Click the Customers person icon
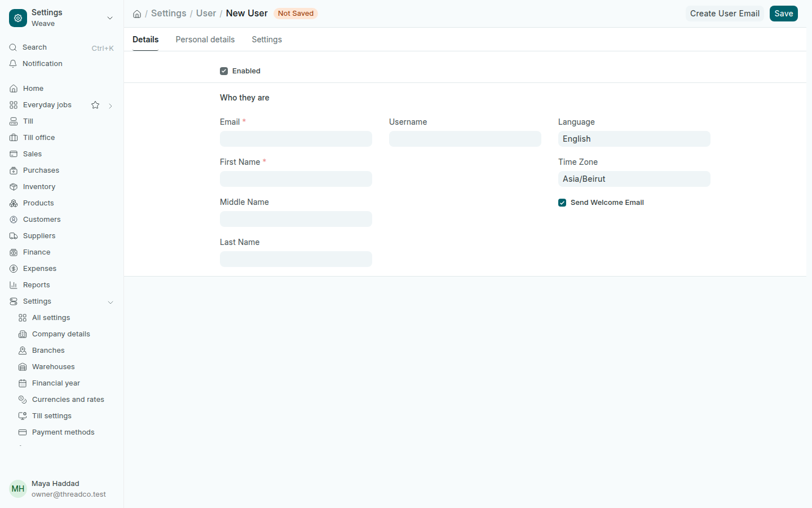812x508 pixels. [14, 220]
